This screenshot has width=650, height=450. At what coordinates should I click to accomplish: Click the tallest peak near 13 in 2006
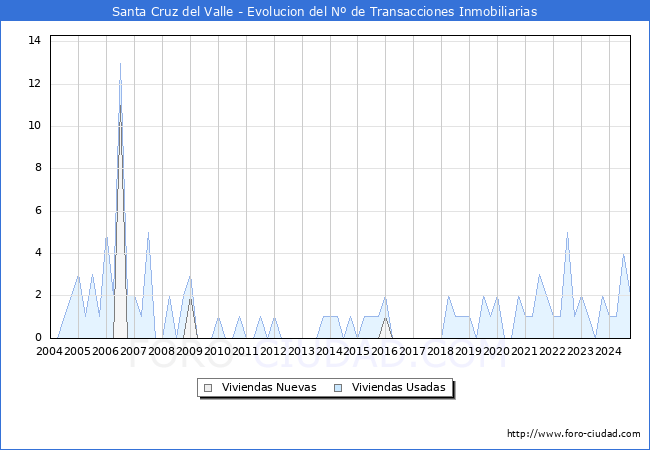coord(121,64)
